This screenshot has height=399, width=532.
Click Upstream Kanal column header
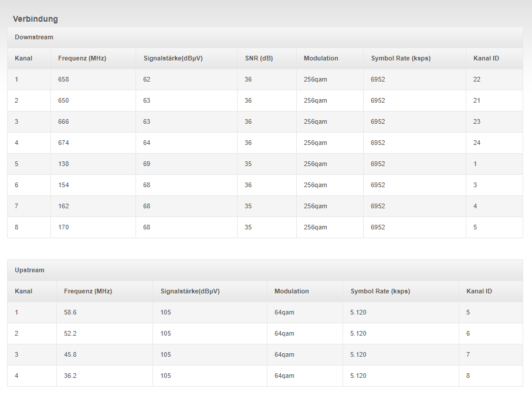[x=23, y=291]
